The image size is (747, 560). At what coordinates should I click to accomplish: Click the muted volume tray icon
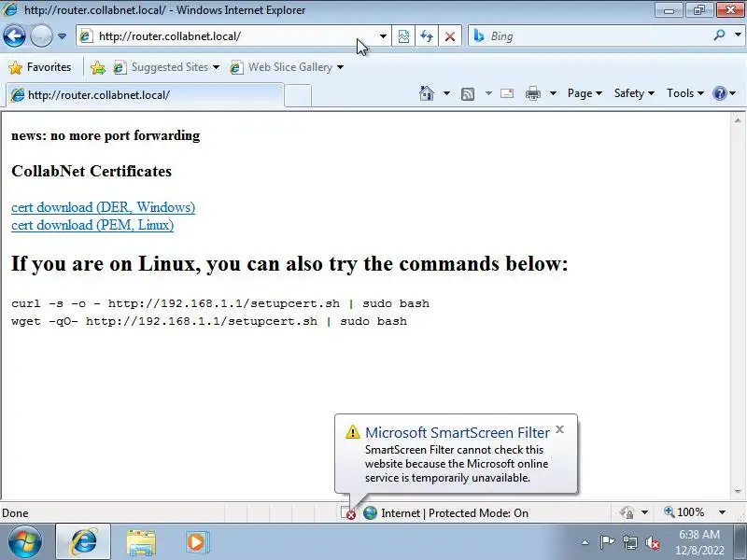coord(652,542)
